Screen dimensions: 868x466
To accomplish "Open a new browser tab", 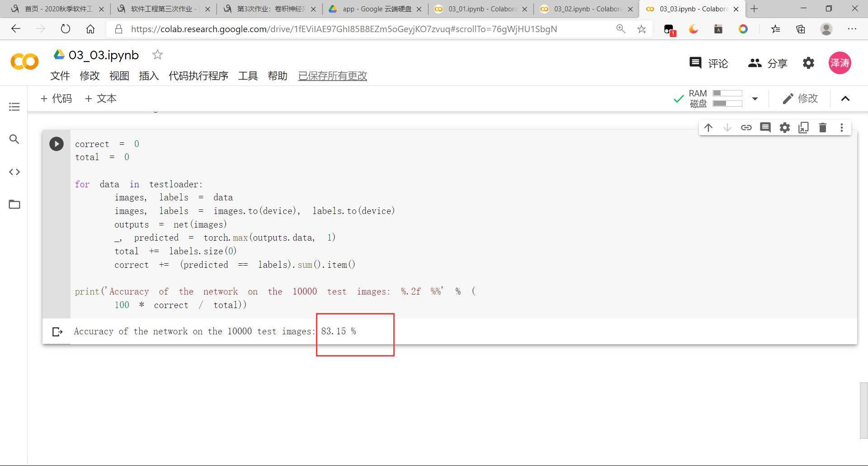I will (x=754, y=9).
